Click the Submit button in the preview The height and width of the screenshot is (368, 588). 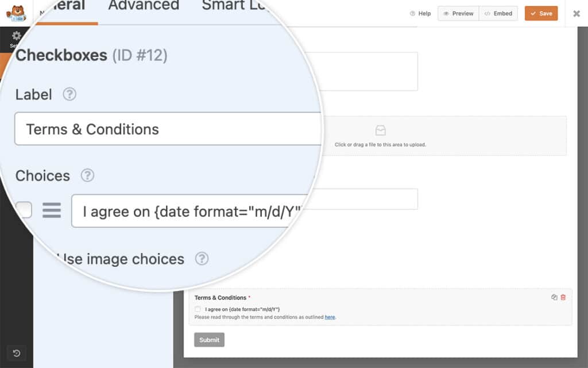point(209,340)
